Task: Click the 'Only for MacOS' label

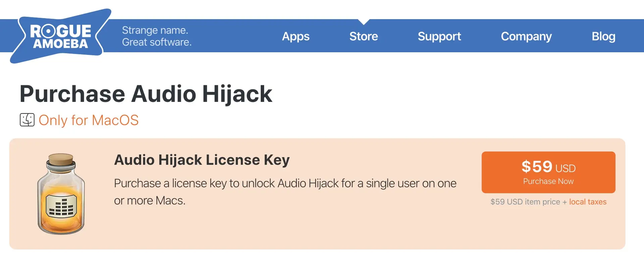Action: point(89,120)
